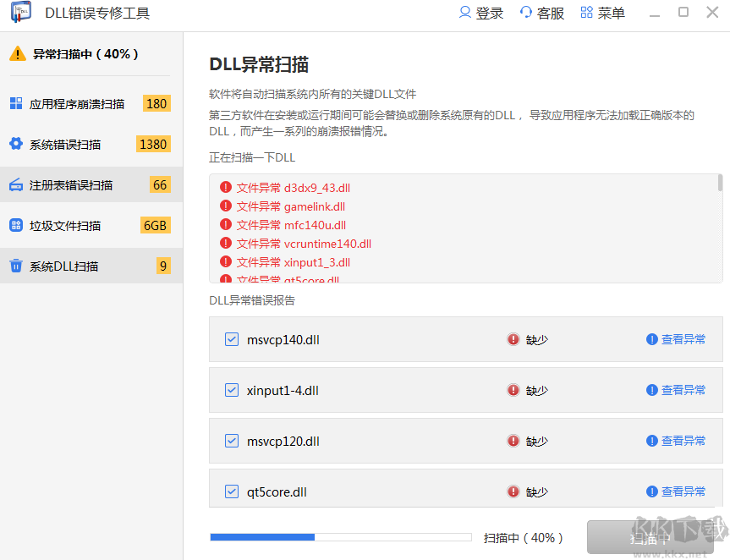
Task: Click the 180 count badge
Action: click(156, 103)
